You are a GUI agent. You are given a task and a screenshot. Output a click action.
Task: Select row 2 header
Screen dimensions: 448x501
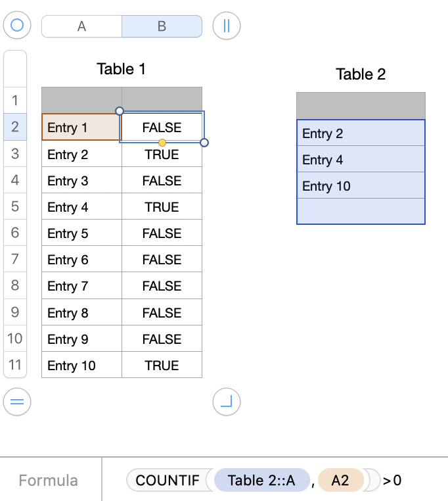tap(15, 127)
